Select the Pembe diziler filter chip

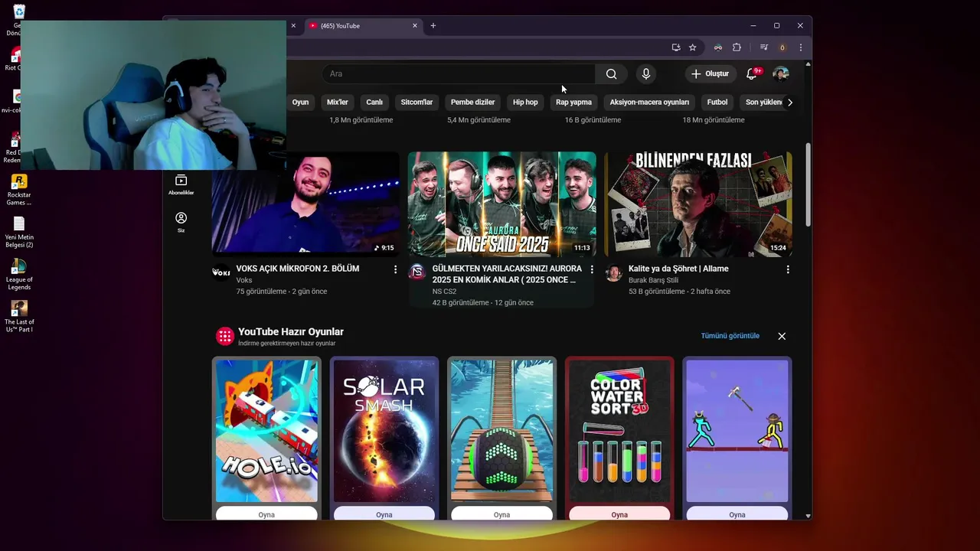[x=472, y=102]
